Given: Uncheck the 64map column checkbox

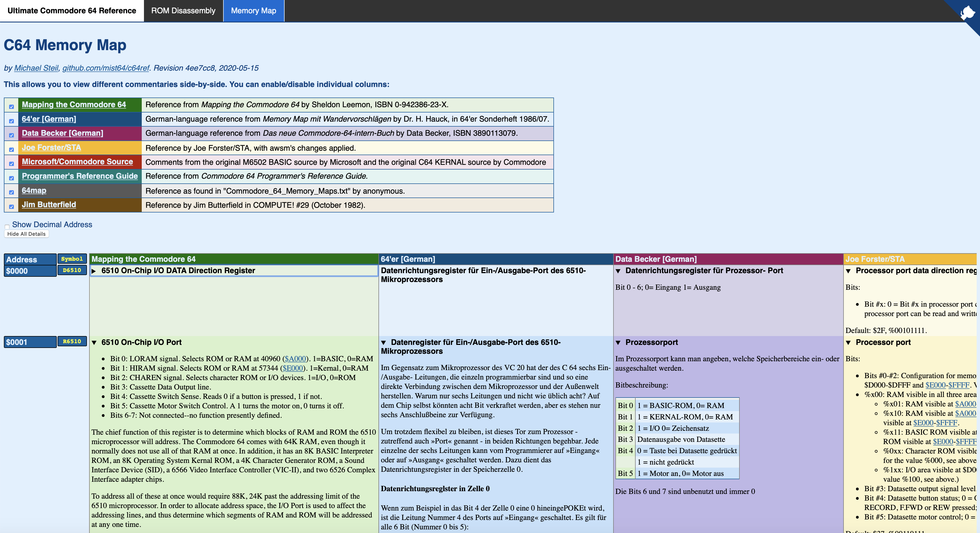Looking at the screenshot, I should point(11,192).
